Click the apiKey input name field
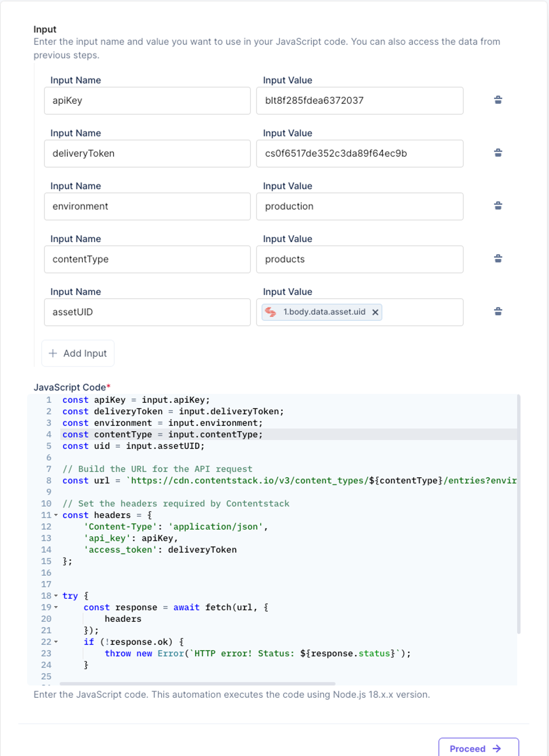 click(x=147, y=101)
